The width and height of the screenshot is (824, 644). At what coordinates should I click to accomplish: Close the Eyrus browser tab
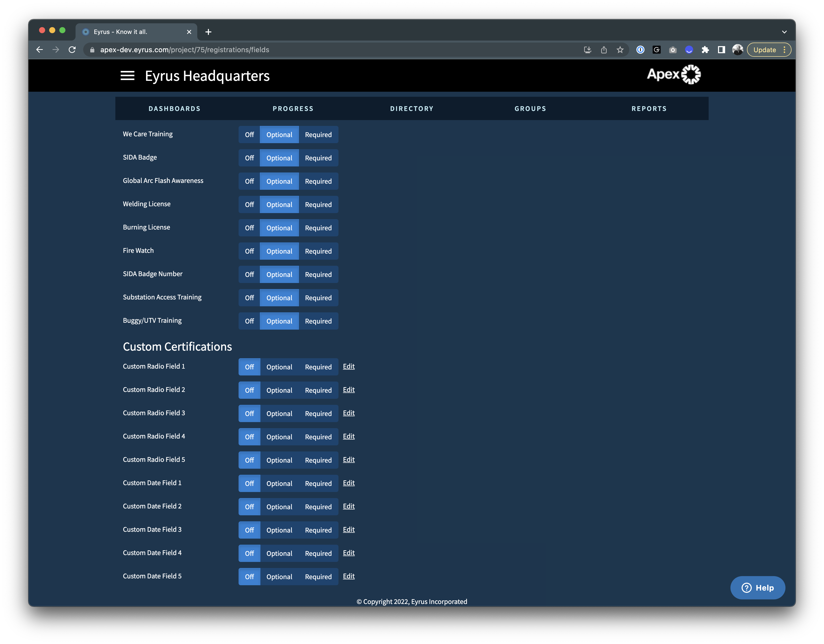[189, 32]
